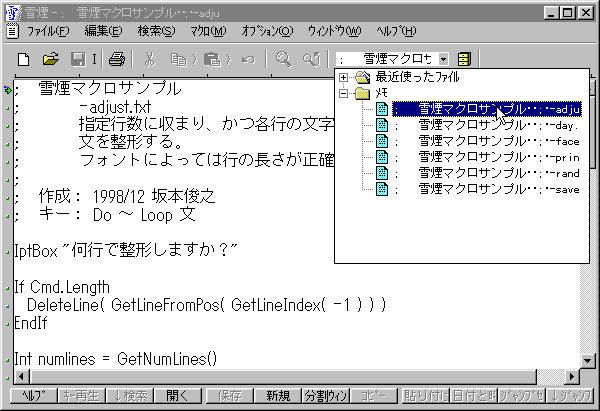Click the 開く button at bottom
The width and height of the screenshot is (600, 411).
point(177,396)
